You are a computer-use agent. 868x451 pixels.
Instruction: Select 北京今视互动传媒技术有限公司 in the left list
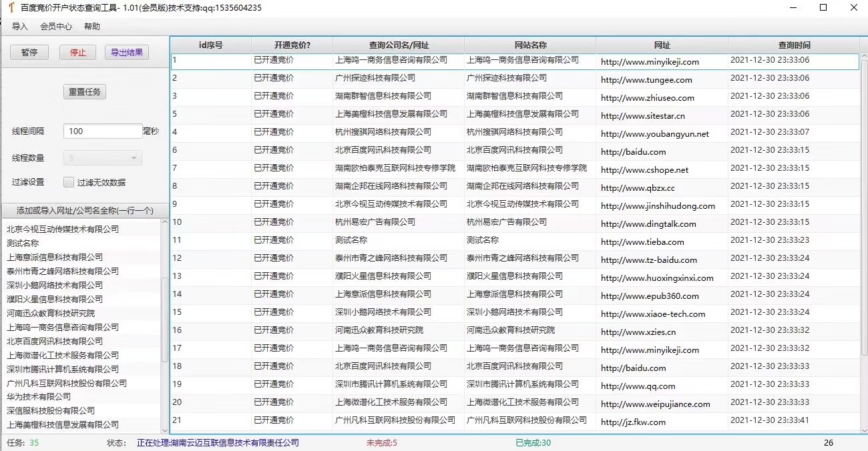[63, 230]
